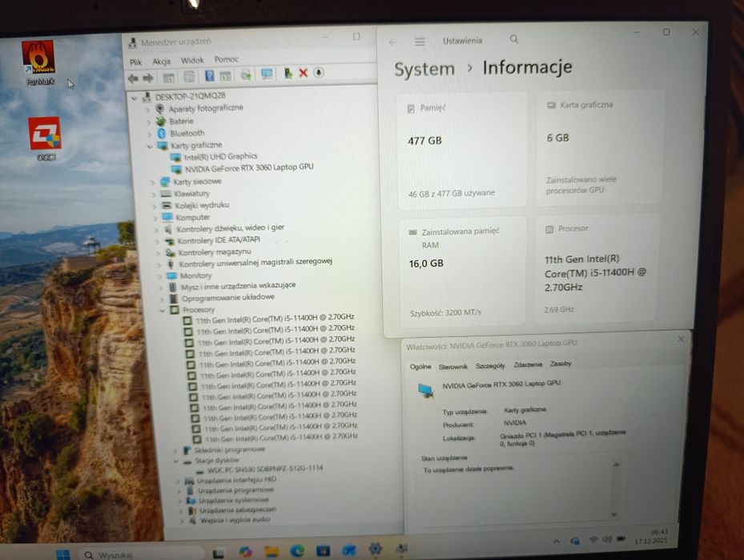Select WDC PC SN530 disk drive entry
This screenshot has height=560, width=744.
(265, 469)
